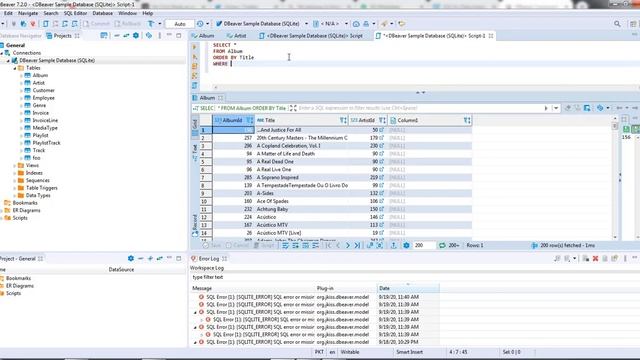Click the refresh results green icon
Image resolution: width=640 pixels, height=360 pixels.
point(442,245)
